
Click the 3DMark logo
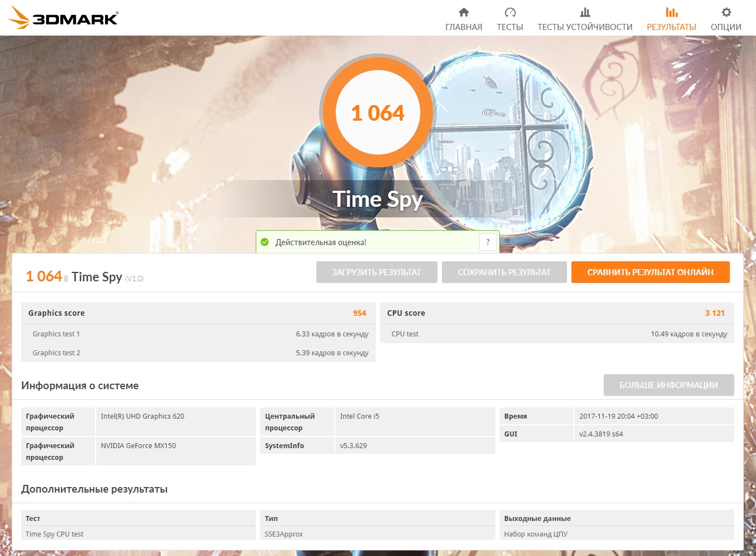(x=64, y=18)
